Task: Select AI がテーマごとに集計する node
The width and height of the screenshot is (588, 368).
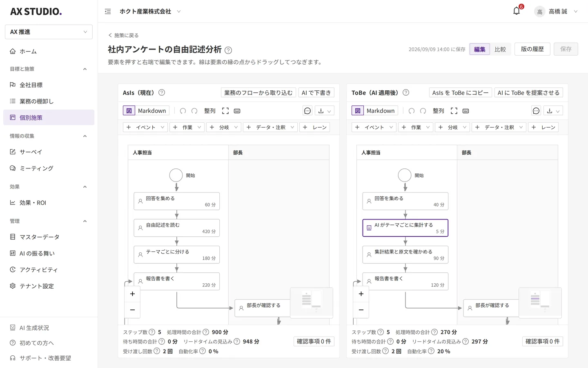Action: click(405, 228)
